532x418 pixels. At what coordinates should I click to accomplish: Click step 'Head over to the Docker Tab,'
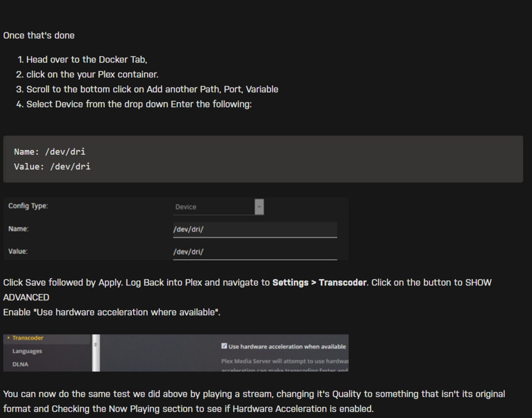(x=86, y=60)
